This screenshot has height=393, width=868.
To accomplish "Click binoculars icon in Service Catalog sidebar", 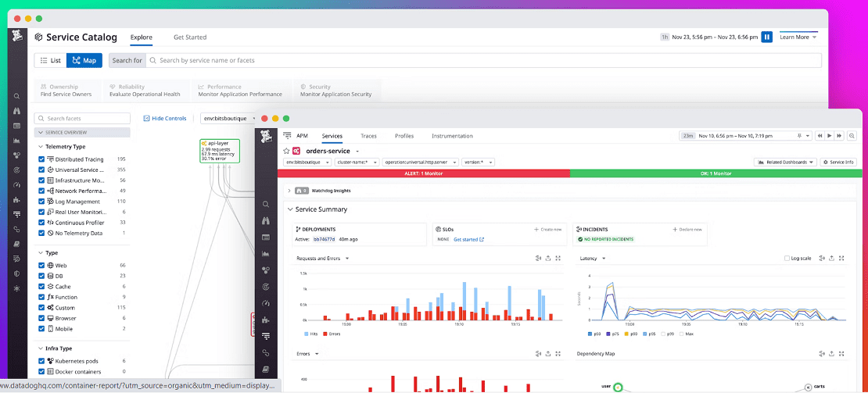I will coord(16,111).
